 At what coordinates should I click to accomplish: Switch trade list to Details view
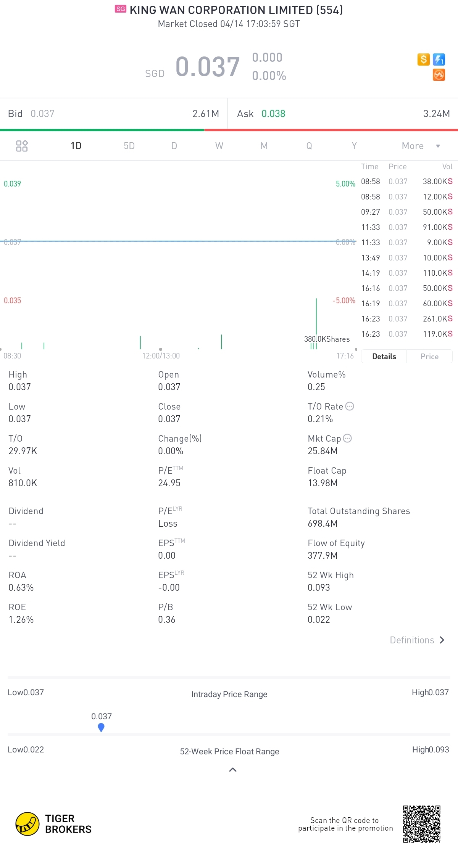(384, 356)
